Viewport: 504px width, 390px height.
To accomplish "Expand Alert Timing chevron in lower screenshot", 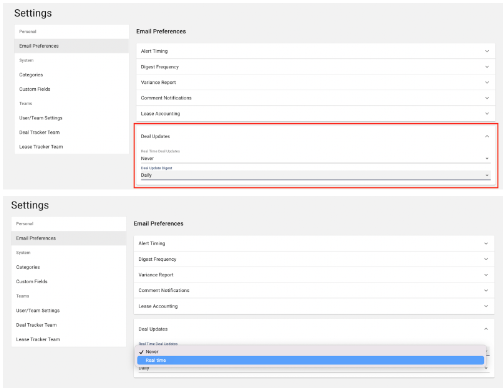I will coord(486,243).
